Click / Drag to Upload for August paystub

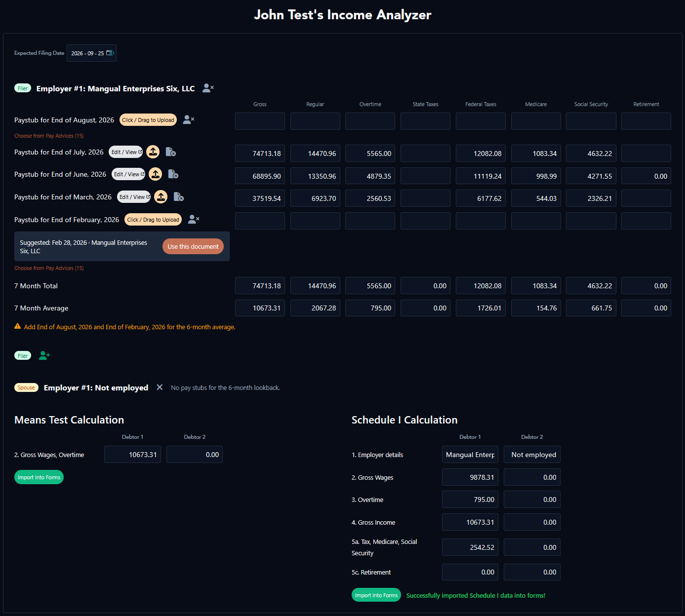148,120
